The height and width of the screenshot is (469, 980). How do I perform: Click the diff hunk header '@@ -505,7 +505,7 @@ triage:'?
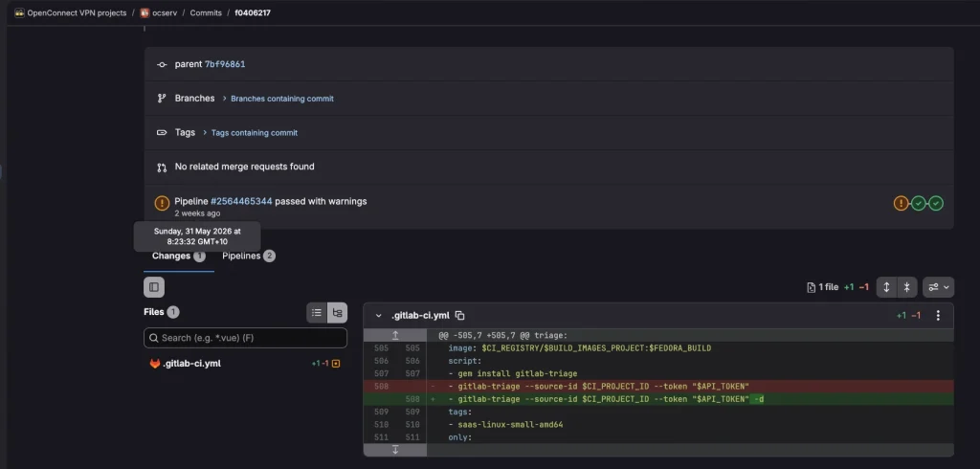pyautogui.click(x=503, y=335)
